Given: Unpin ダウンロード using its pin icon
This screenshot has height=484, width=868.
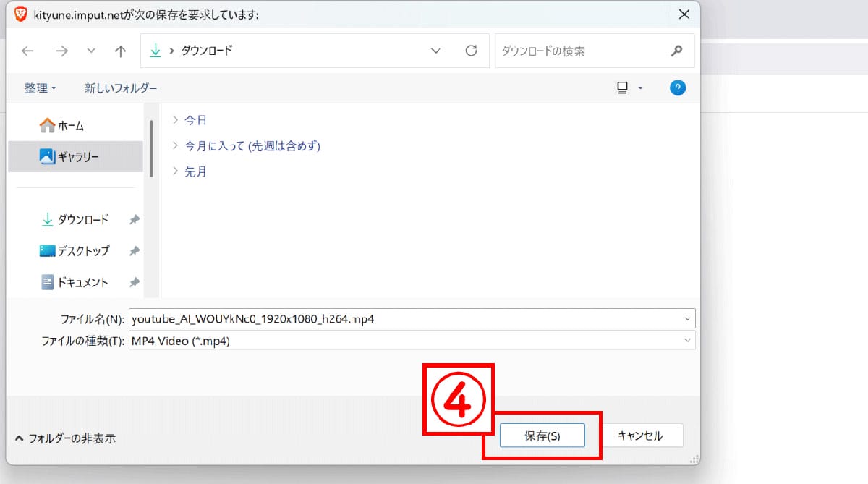Looking at the screenshot, I should [135, 220].
